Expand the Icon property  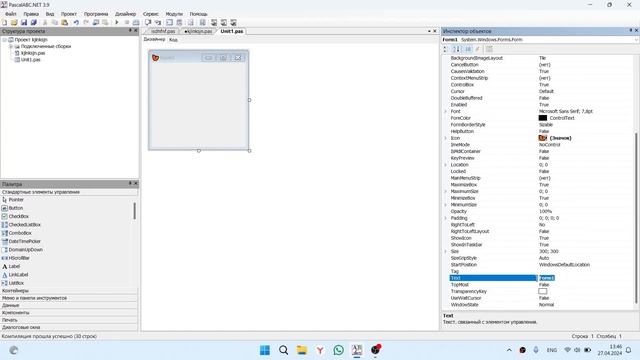tap(445, 138)
